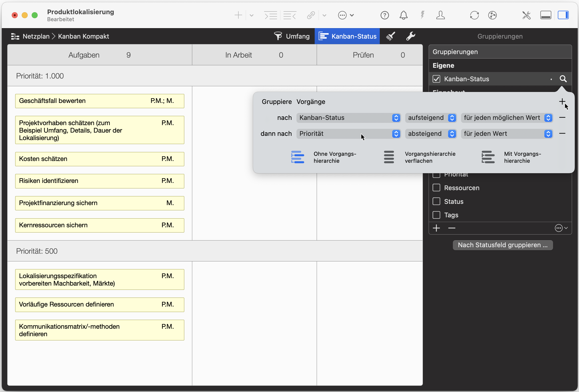This screenshot has height=392, width=579.
Task: Enable the Ressourcen grouping checkbox
Action: point(436,188)
